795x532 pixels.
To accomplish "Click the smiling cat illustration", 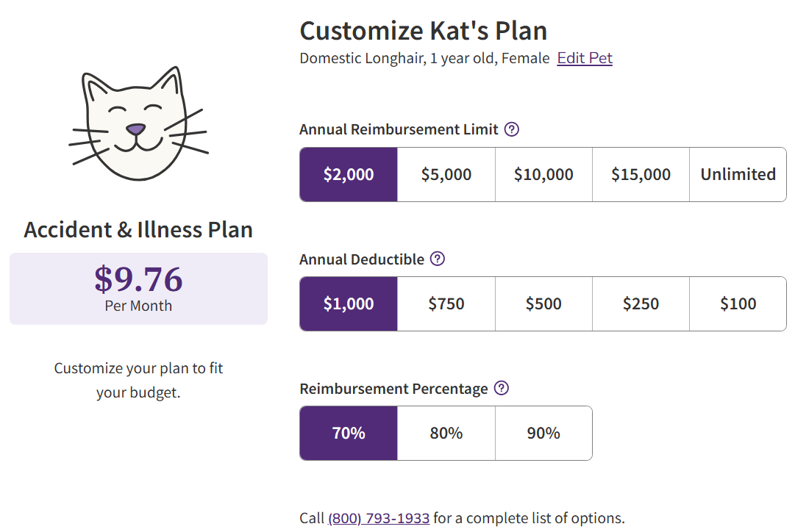I will (138, 121).
